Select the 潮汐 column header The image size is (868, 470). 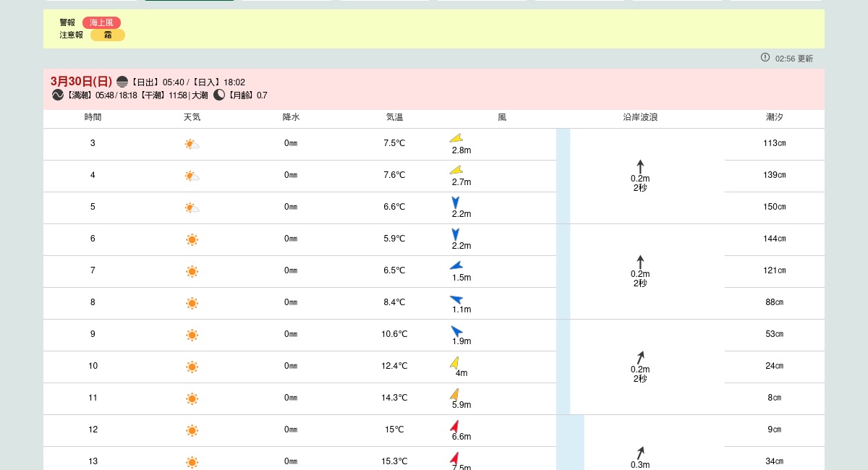click(774, 117)
